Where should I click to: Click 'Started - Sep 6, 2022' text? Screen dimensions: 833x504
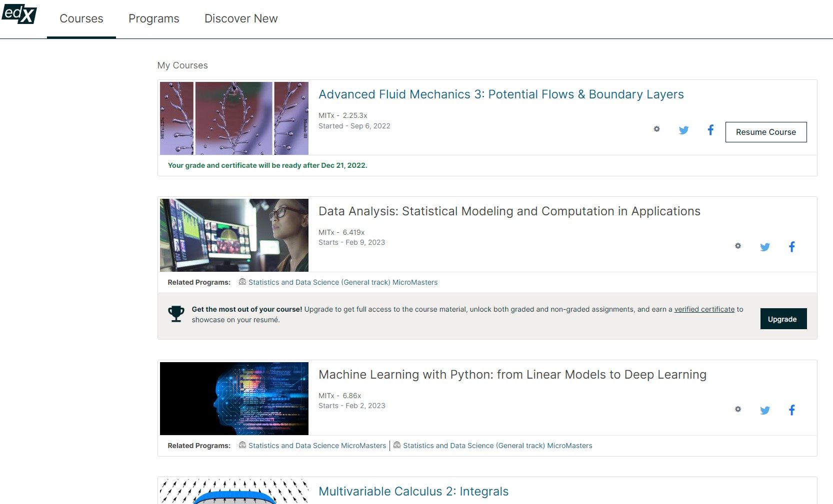coord(354,126)
